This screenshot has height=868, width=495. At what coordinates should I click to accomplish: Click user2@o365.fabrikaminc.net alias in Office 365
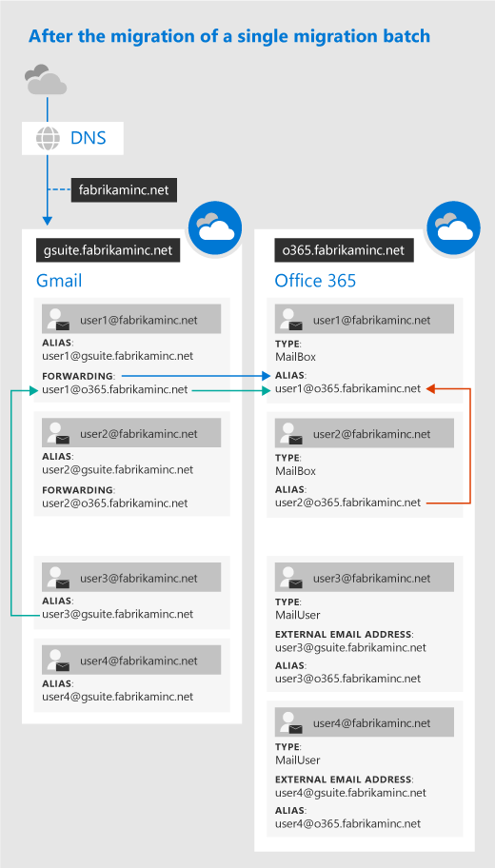point(348,503)
